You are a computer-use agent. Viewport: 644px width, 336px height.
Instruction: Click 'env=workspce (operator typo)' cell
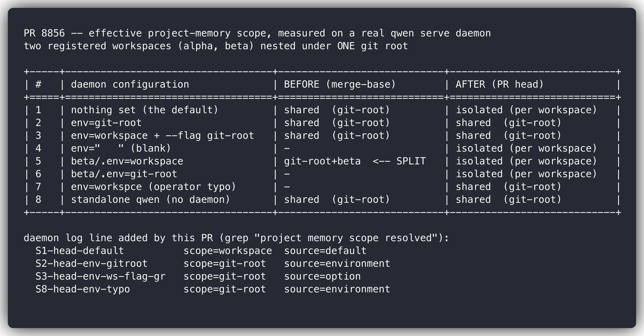click(154, 187)
